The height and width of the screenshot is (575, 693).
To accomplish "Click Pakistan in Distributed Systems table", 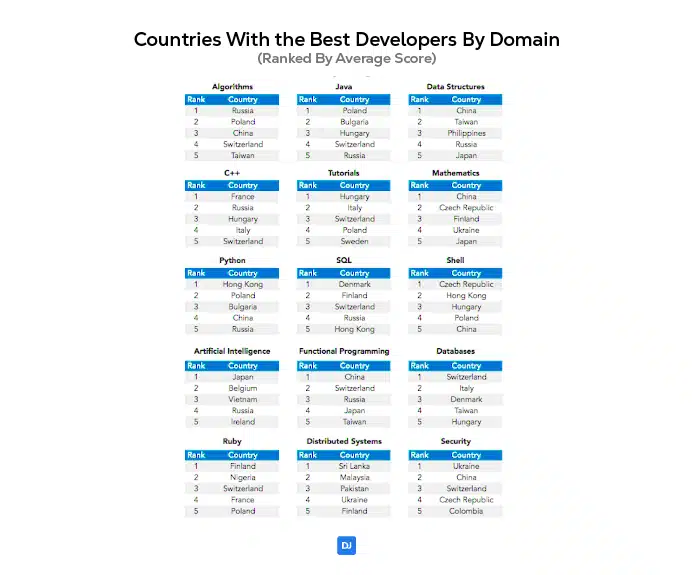I will (x=354, y=488).
